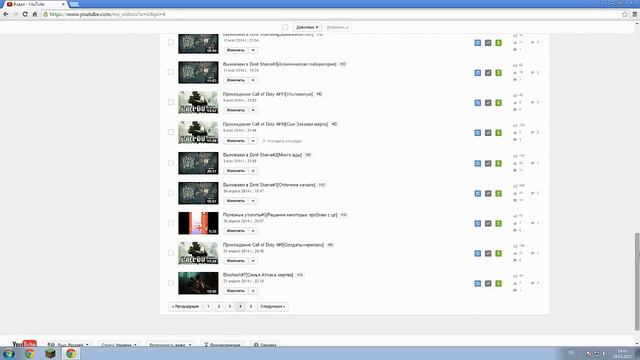Click the gray checkmark icon for Call of Duty #9
640x360 pixels.
(488, 253)
